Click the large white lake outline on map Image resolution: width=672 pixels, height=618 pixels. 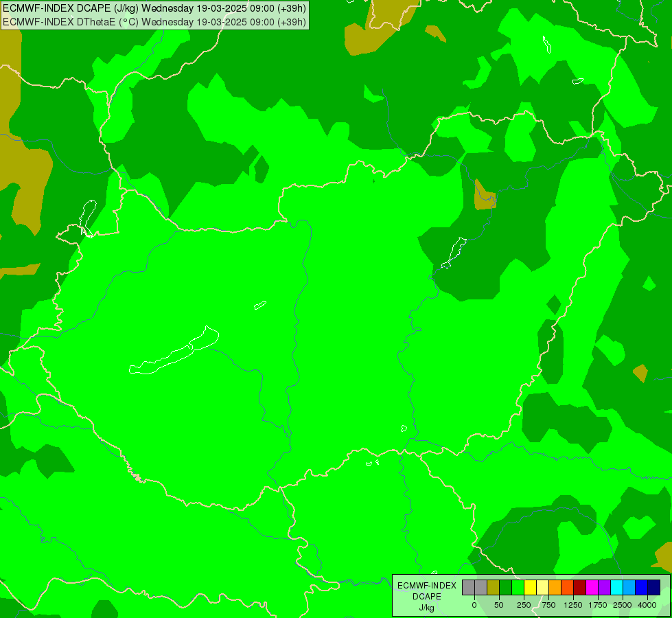(174, 351)
